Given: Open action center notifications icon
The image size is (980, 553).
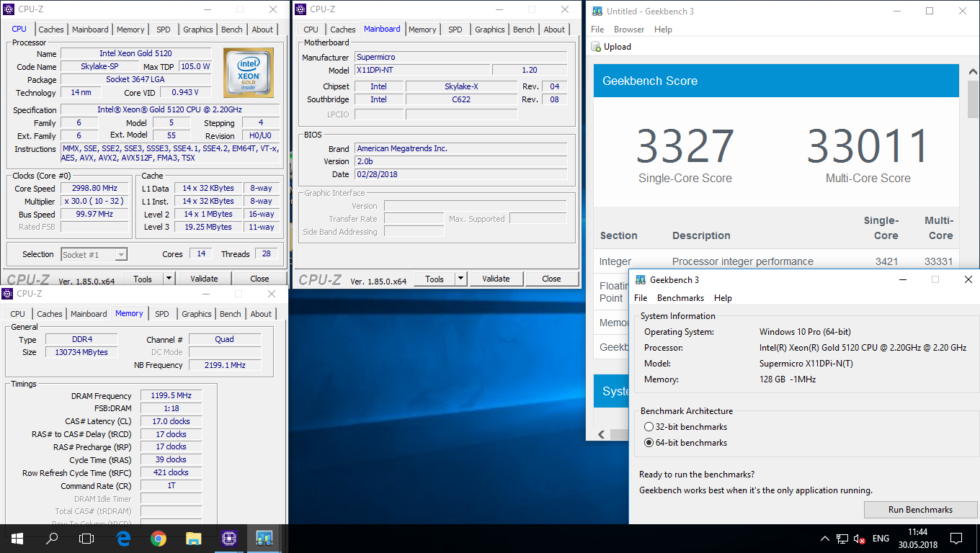Looking at the screenshot, I should click(x=956, y=539).
